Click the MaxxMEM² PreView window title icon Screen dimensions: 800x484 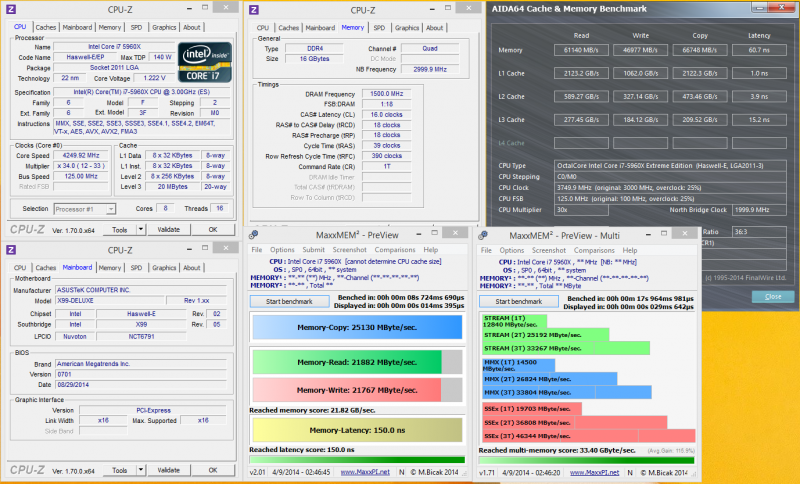click(255, 236)
